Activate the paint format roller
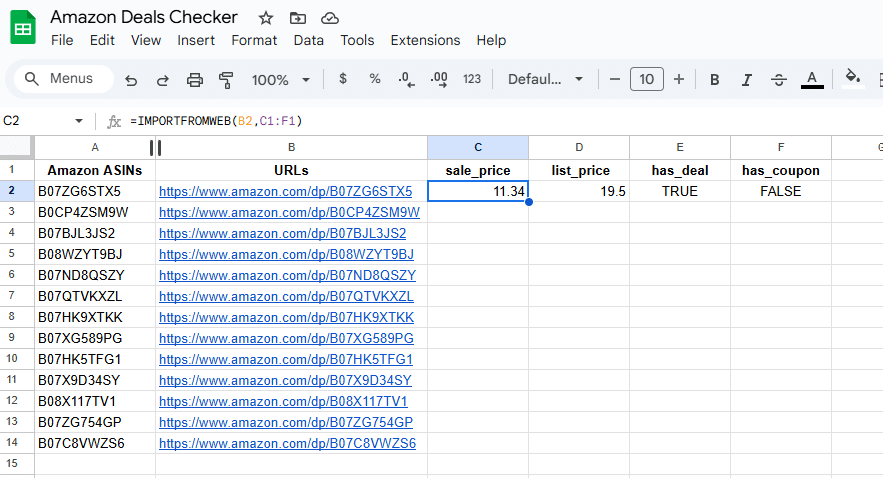This screenshot has width=883, height=478. click(226, 80)
